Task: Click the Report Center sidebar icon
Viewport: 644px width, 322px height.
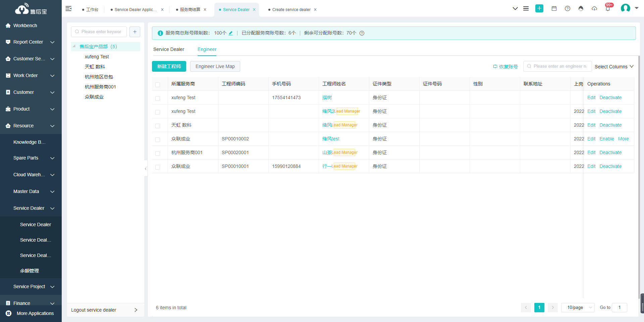Action: [8, 42]
